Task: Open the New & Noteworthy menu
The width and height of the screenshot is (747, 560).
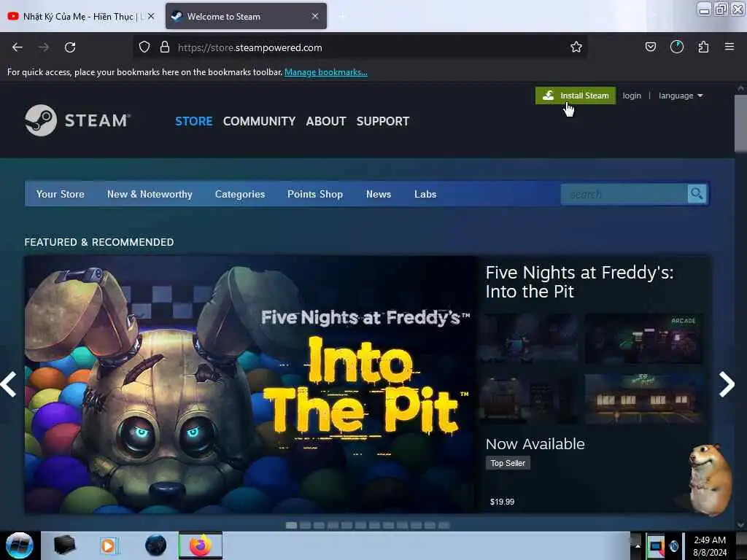Action: tap(150, 194)
